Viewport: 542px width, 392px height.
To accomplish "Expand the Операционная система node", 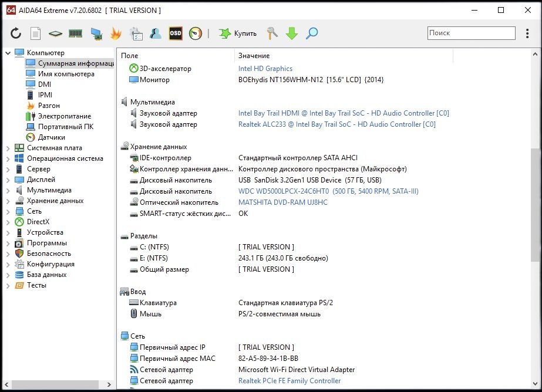I will (x=8, y=159).
